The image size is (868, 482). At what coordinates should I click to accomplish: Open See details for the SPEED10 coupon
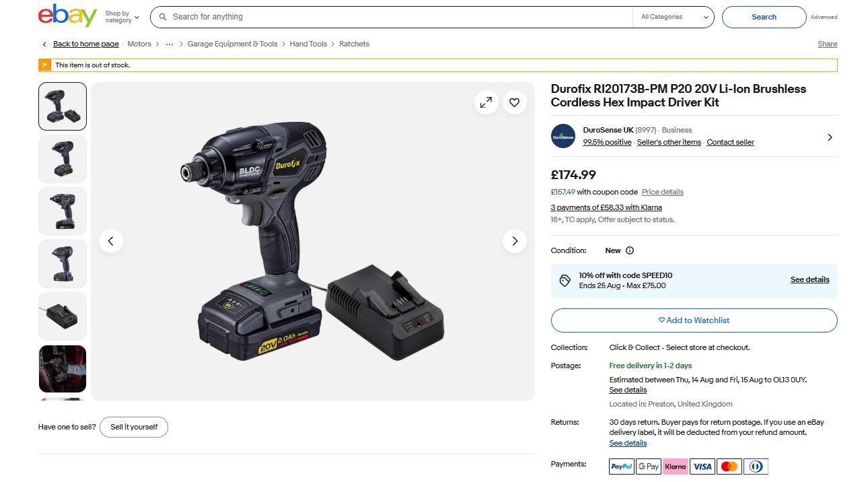tap(809, 279)
